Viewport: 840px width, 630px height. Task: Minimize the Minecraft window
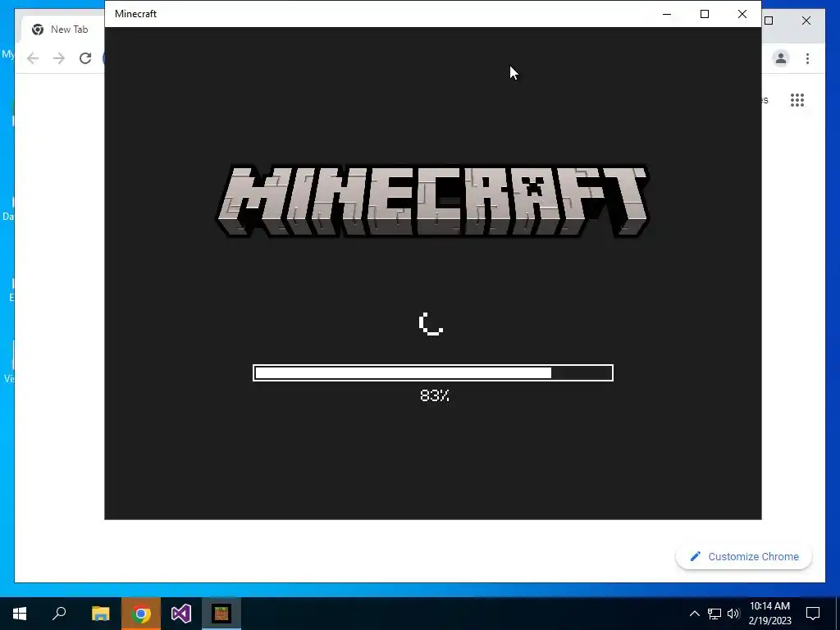click(667, 14)
